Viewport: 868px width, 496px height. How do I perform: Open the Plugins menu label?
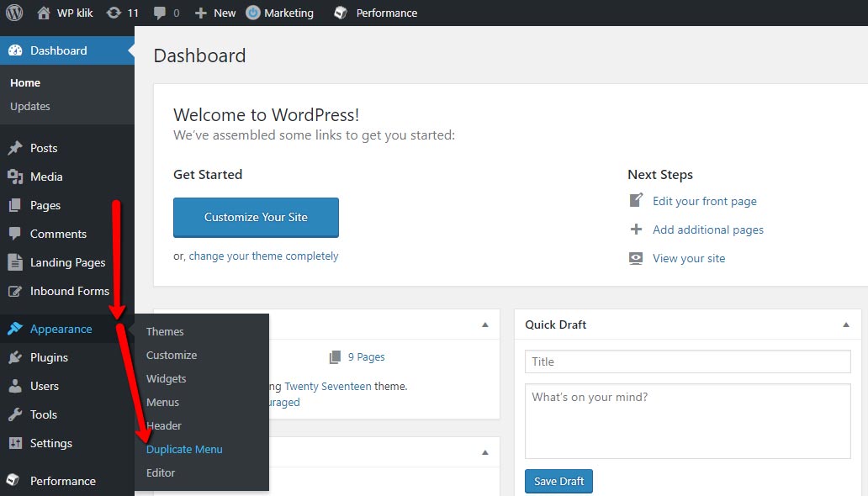click(x=50, y=357)
